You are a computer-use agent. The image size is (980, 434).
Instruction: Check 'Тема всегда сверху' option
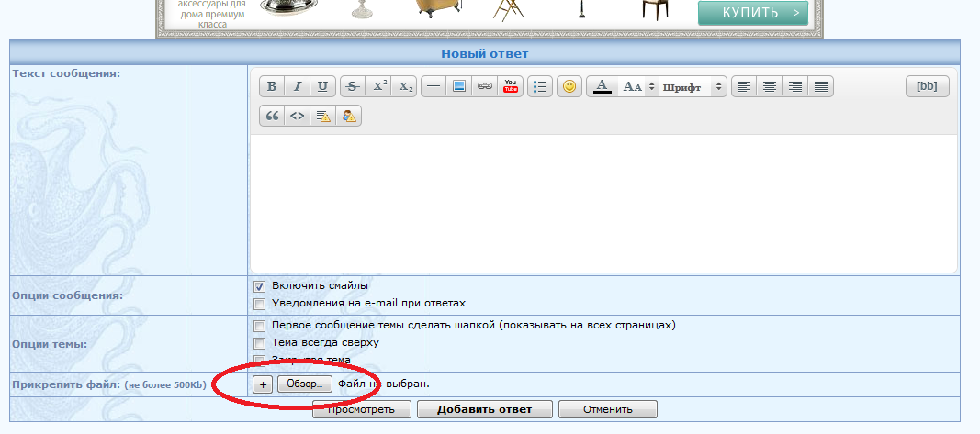(x=260, y=342)
